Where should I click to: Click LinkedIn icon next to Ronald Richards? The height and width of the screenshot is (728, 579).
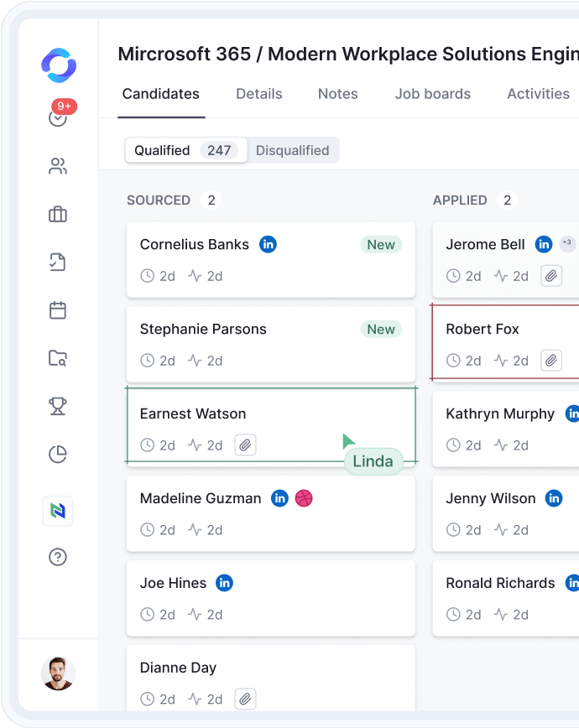pos(572,583)
